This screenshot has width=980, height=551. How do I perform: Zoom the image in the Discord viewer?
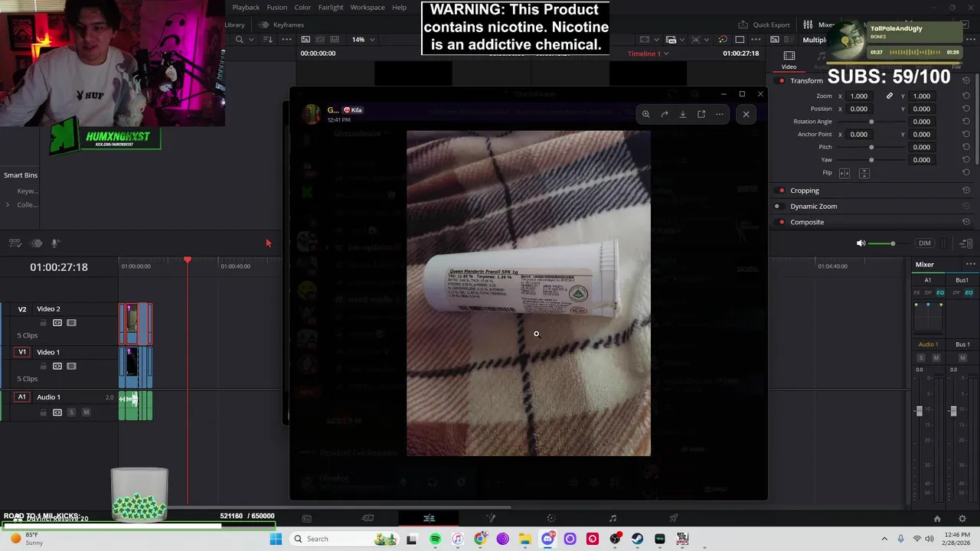(x=646, y=114)
